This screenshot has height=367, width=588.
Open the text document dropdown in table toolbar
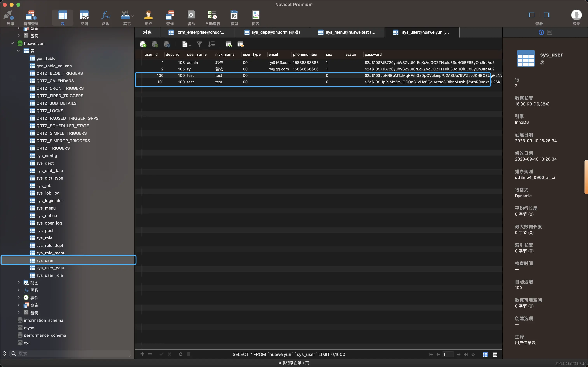click(x=186, y=45)
